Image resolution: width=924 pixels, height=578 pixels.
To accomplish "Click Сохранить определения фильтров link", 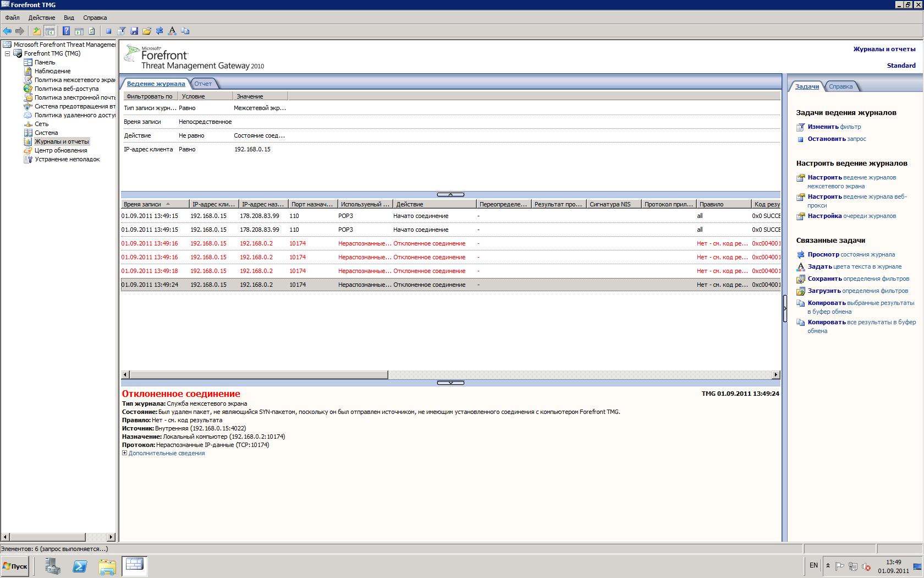I will tap(858, 279).
